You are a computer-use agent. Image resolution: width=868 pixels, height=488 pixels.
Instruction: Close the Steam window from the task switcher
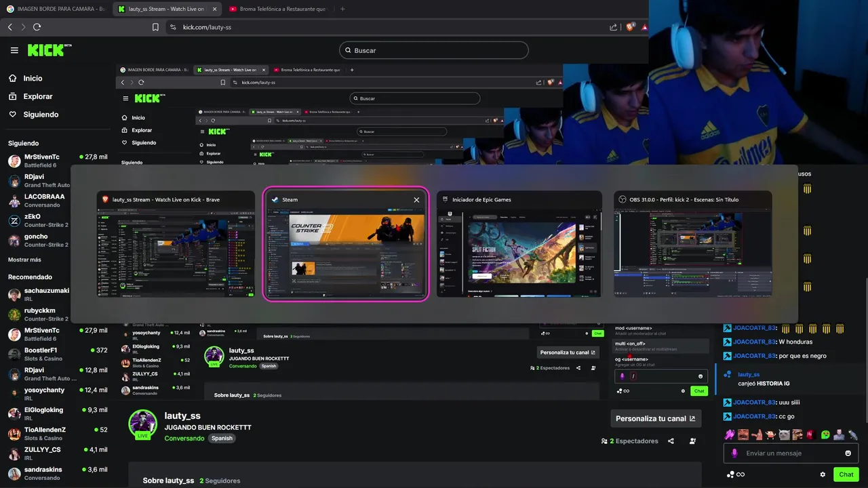pyautogui.click(x=416, y=200)
